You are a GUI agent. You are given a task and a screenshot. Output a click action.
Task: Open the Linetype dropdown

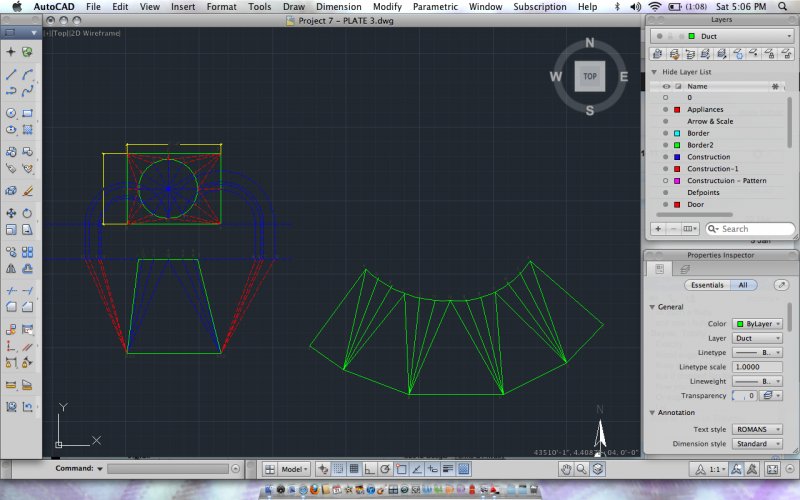tap(758, 353)
